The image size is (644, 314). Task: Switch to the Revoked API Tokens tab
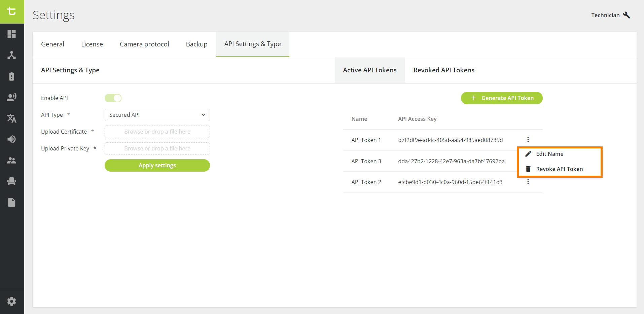pos(444,70)
